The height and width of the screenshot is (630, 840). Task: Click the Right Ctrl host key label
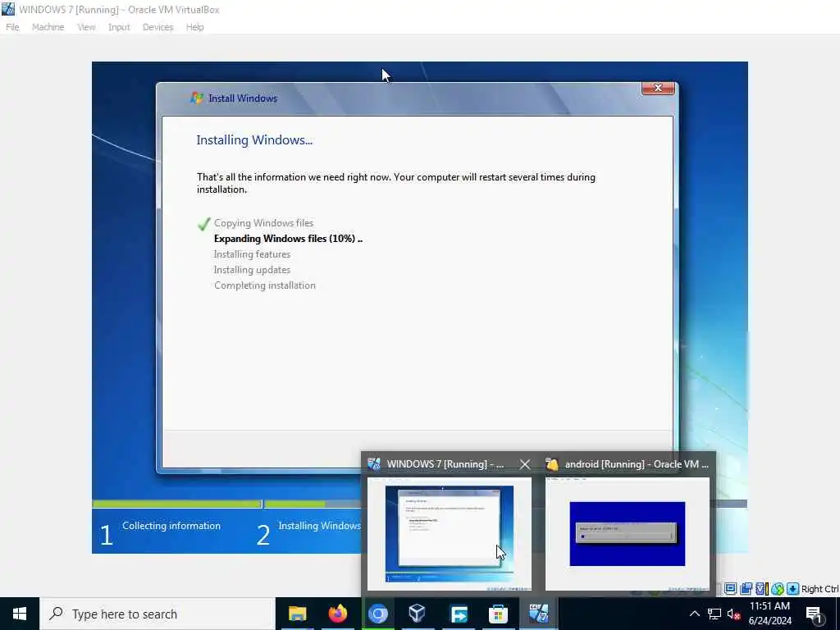click(x=819, y=589)
